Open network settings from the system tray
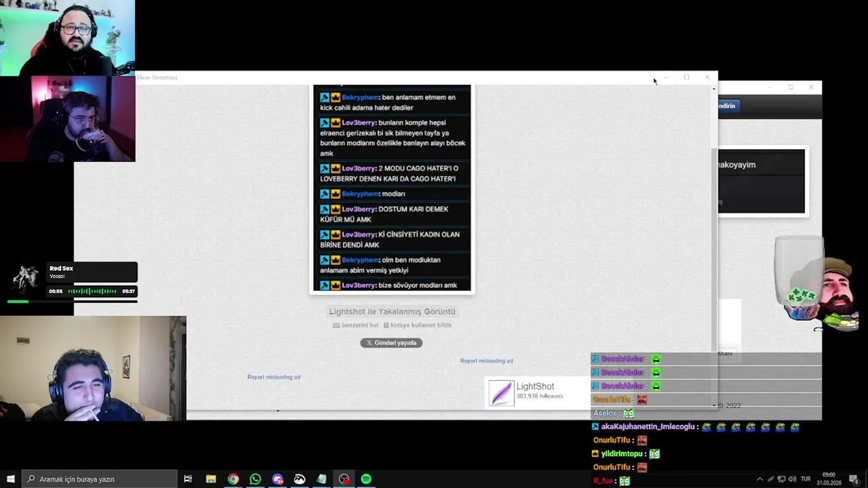Image resolution: width=868 pixels, height=488 pixels. (x=781, y=479)
